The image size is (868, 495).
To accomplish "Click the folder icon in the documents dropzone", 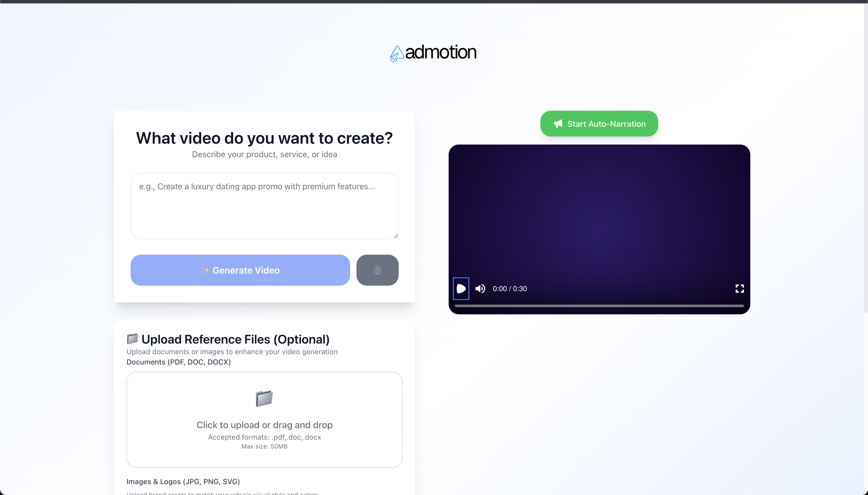I will [264, 398].
